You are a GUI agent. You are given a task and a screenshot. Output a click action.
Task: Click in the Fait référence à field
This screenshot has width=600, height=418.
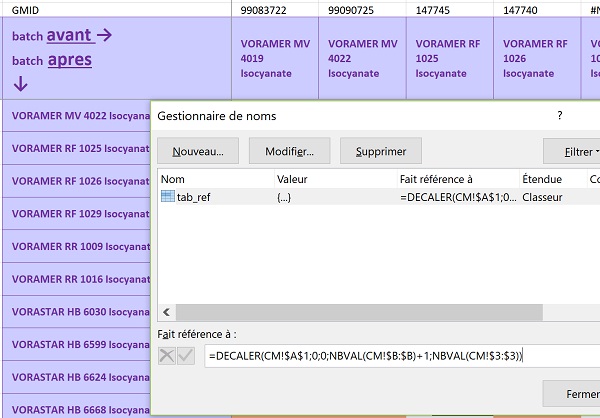click(402, 356)
